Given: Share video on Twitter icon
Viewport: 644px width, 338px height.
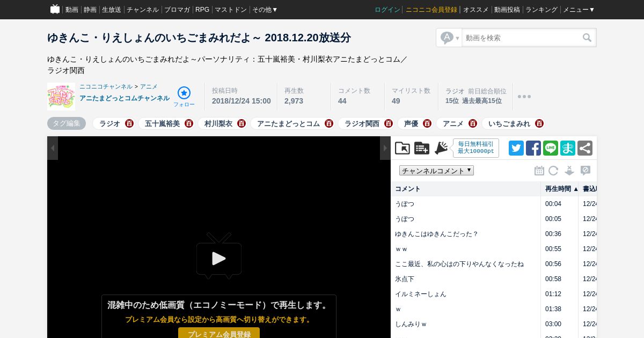Looking at the screenshot, I should click(x=516, y=148).
